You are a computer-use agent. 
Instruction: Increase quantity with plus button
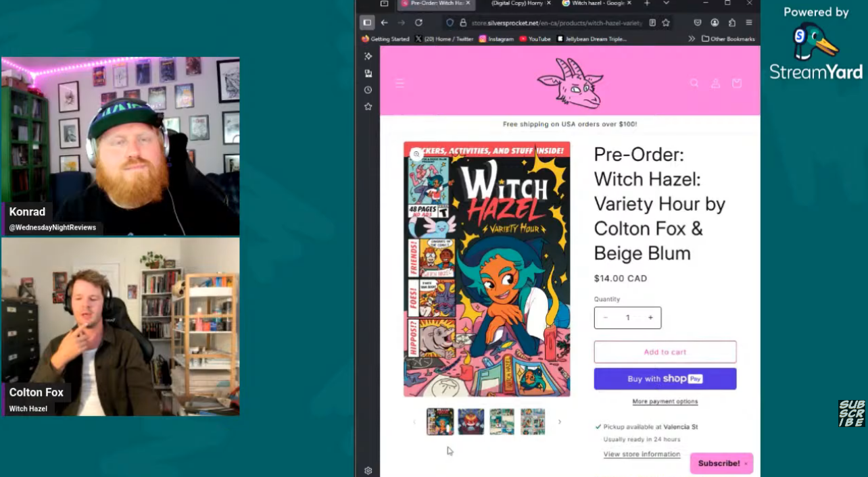pos(650,318)
